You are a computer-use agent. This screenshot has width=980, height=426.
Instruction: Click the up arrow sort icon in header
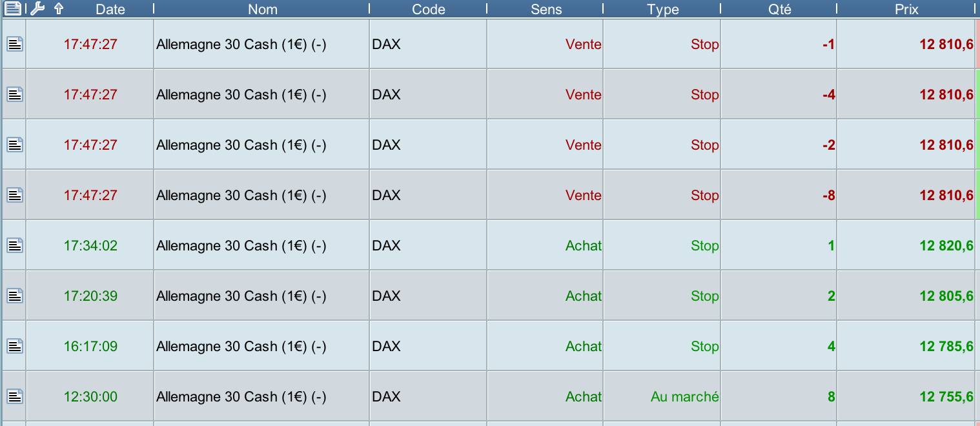tap(59, 8)
